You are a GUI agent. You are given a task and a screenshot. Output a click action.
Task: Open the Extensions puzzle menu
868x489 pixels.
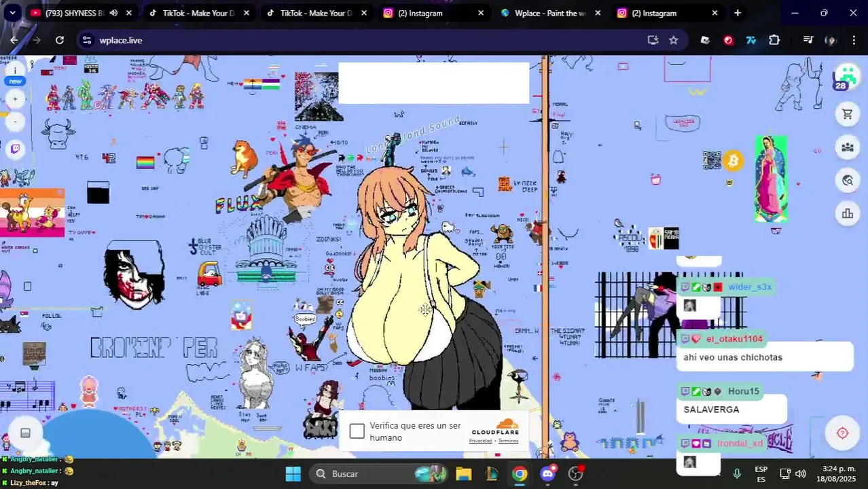click(774, 40)
